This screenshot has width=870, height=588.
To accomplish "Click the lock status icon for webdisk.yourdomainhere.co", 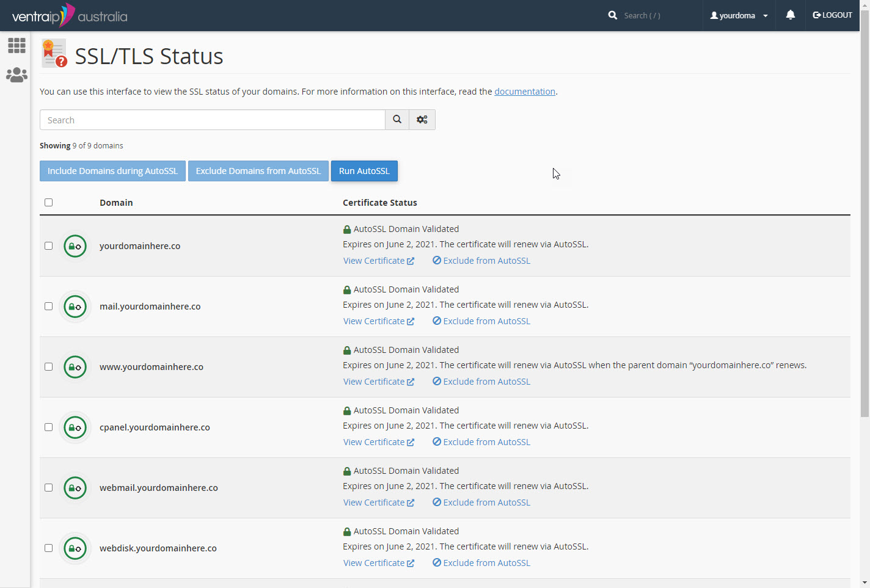I will click(75, 548).
